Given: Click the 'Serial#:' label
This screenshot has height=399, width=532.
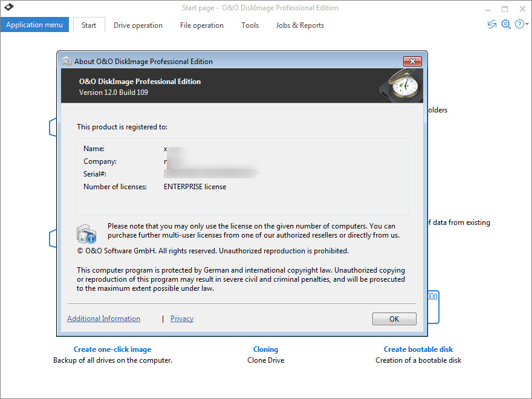Looking at the screenshot, I should 95,174.
